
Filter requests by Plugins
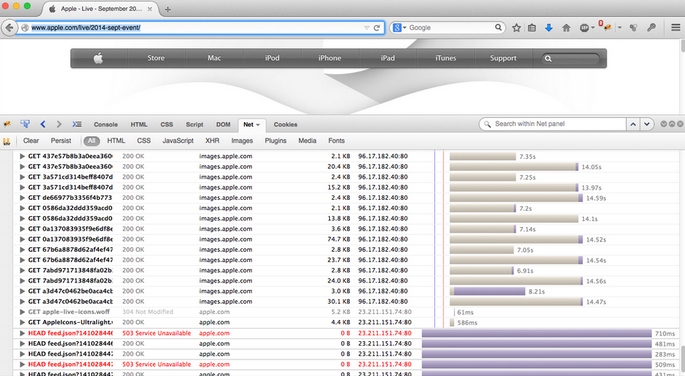click(276, 141)
